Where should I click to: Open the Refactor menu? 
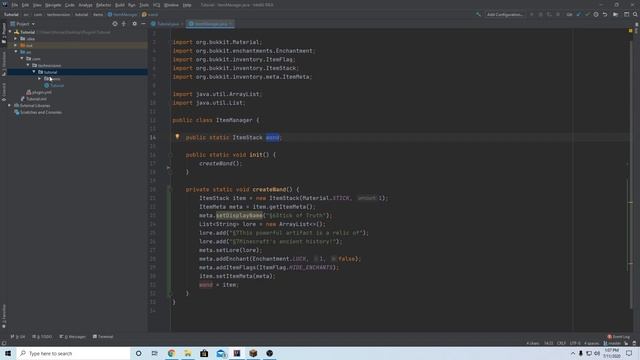(x=103, y=5)
